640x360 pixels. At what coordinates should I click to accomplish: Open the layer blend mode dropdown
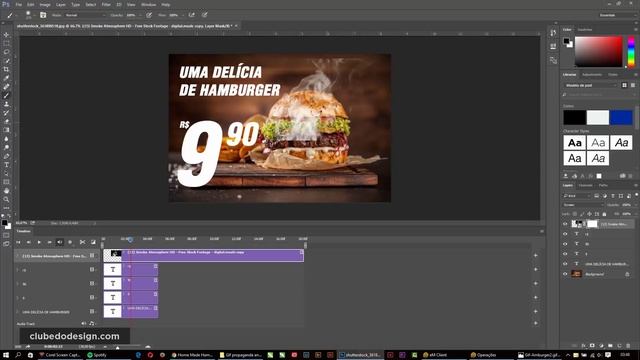[x=583, y=205]
